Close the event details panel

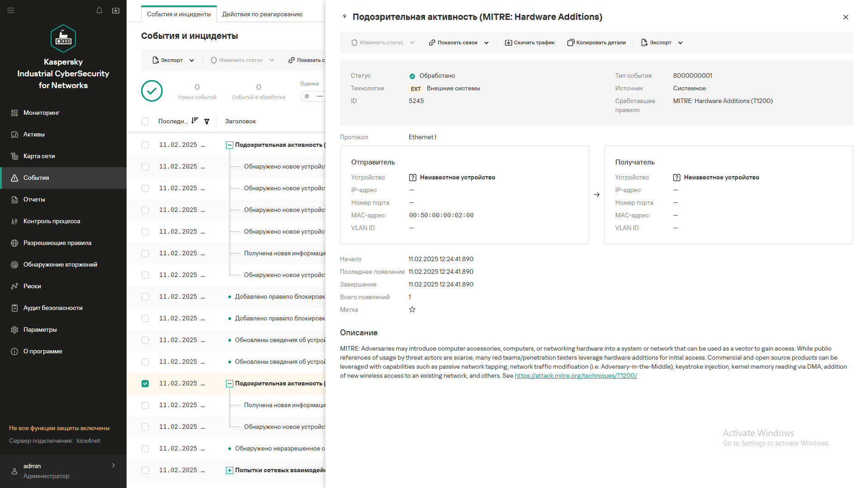pyautogui.click(x=846, y=17)
